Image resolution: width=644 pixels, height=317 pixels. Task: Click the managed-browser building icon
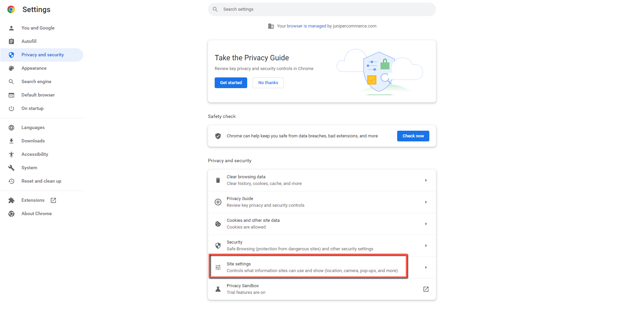pyautogui.click(x=271, y=26)
